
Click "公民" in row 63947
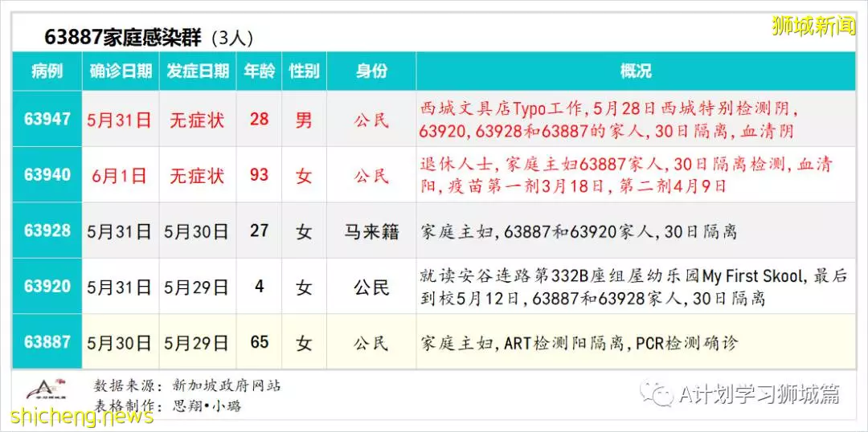click(371, 120)
